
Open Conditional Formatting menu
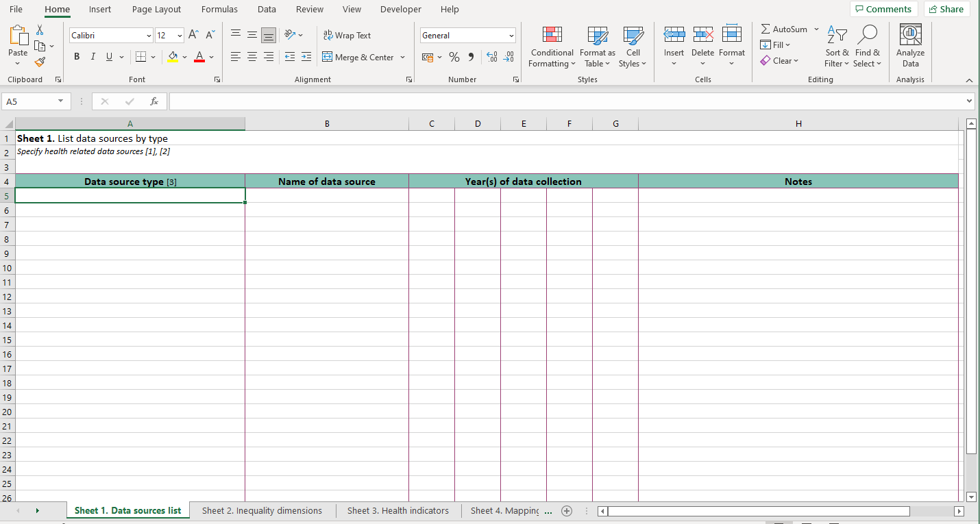552,47
